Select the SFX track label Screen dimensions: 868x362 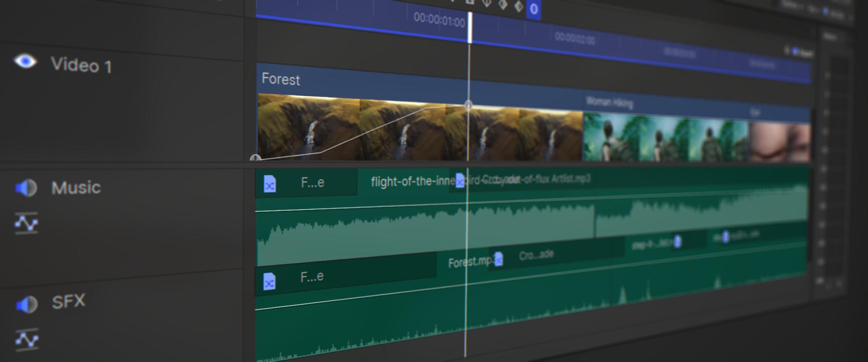pyautogui.click(x=68, y=302)
